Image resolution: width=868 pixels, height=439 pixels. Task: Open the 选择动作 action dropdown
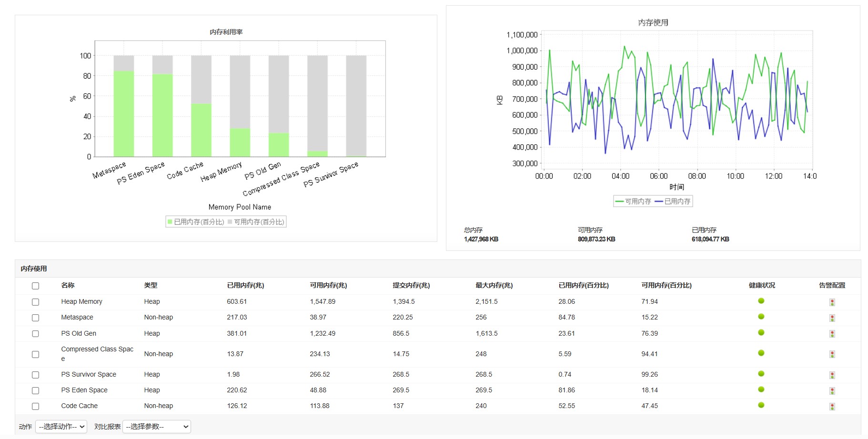pyautogui.click(x=61, y=427)
